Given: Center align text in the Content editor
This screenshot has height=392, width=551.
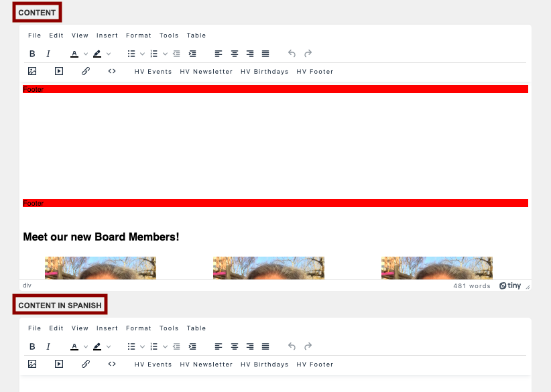Looking at the screenshot, I should (x=235, y=54).
